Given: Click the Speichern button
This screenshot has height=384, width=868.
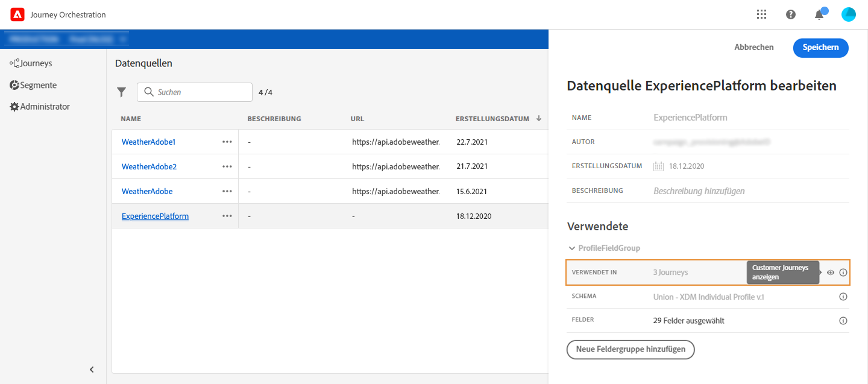Looking at the screenshot, I should tap(820, 48).
